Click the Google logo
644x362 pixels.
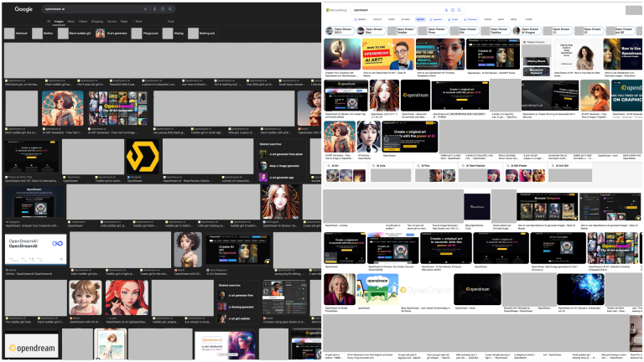coord(23,8)
